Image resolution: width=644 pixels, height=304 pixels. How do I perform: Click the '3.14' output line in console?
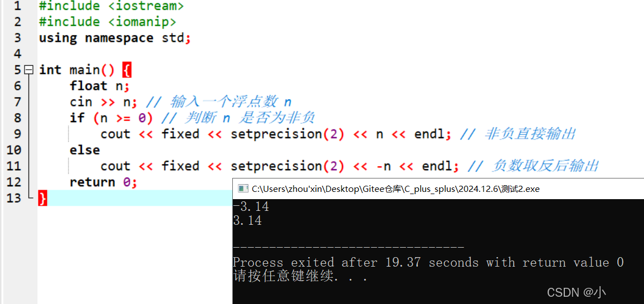tap(247, 221)
